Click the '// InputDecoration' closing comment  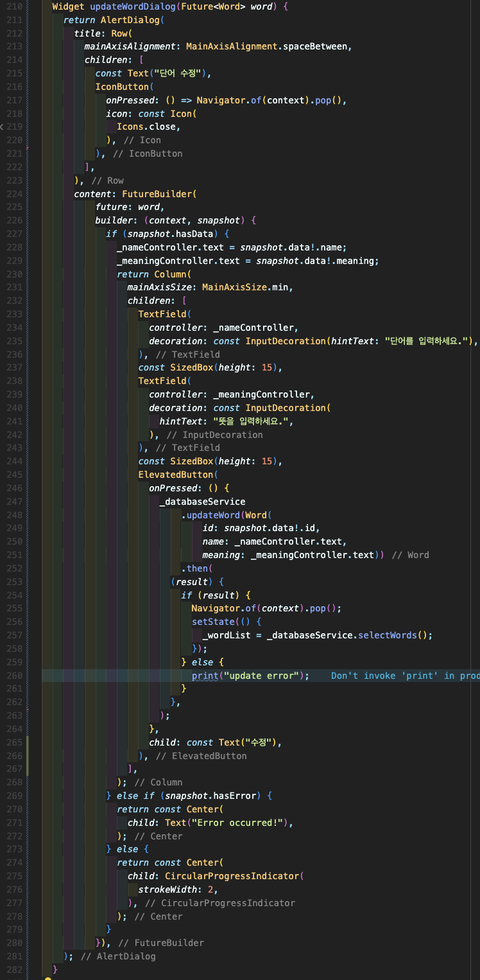214,435
